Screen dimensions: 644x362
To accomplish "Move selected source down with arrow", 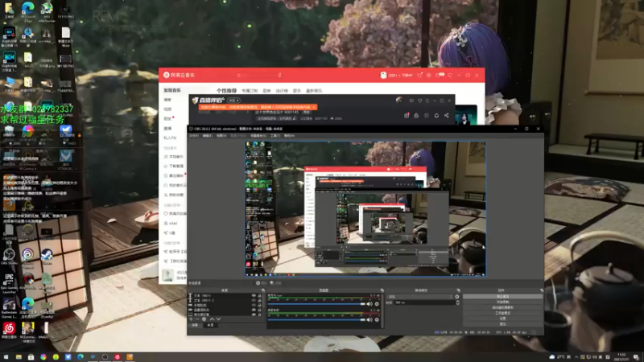I will pos(218,319).
